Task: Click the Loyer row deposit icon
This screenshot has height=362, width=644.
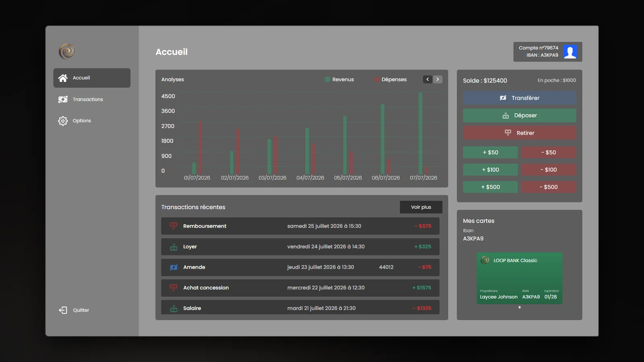Action: [x=173, y=247]
